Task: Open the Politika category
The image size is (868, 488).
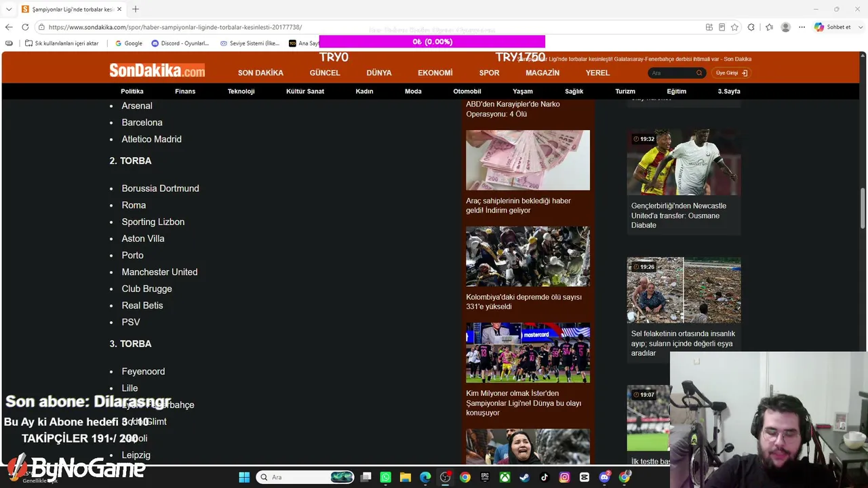Action: click(132, 91)
